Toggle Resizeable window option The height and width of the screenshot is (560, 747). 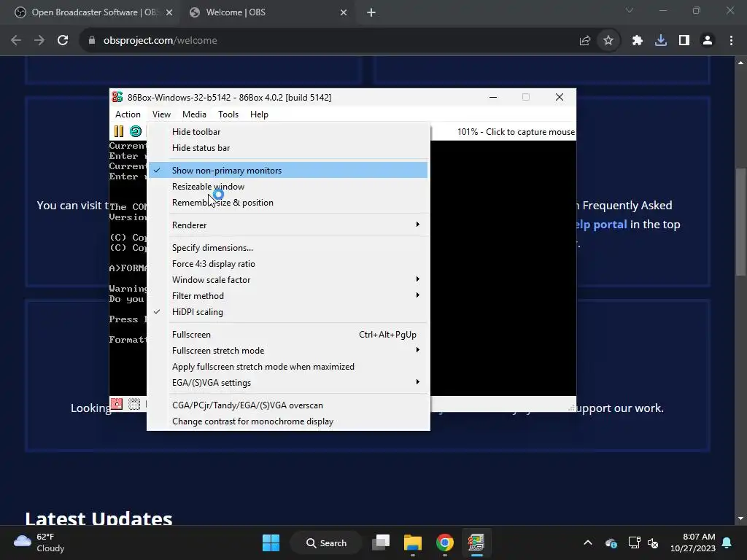288,186
